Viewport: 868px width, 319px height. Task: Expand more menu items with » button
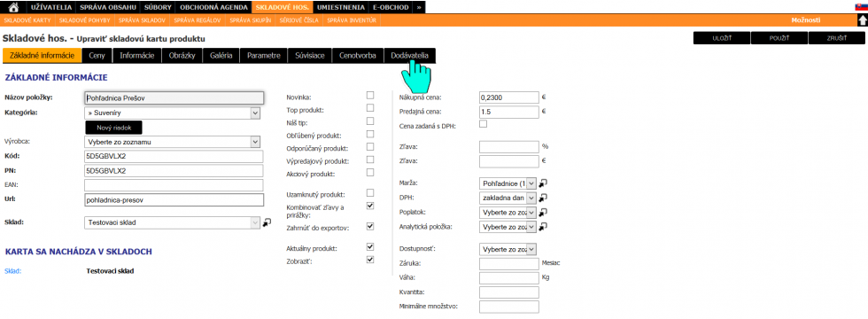pyautogui.click(x=418, y=7)
